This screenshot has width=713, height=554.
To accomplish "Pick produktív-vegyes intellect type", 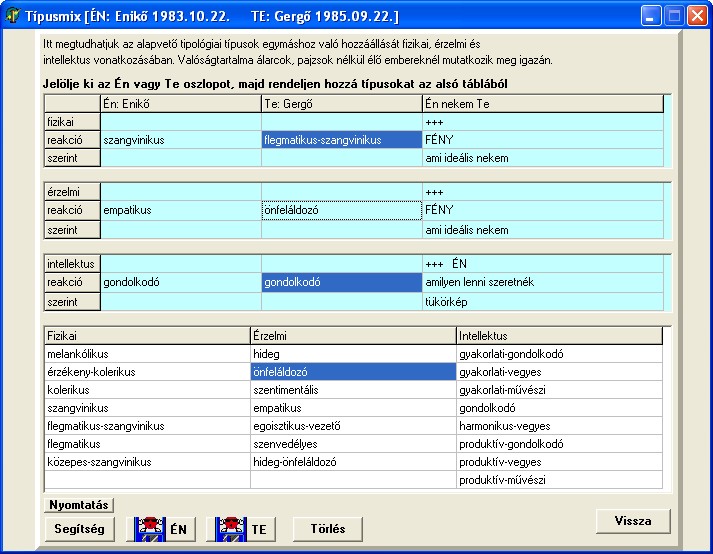I will 559,462.
